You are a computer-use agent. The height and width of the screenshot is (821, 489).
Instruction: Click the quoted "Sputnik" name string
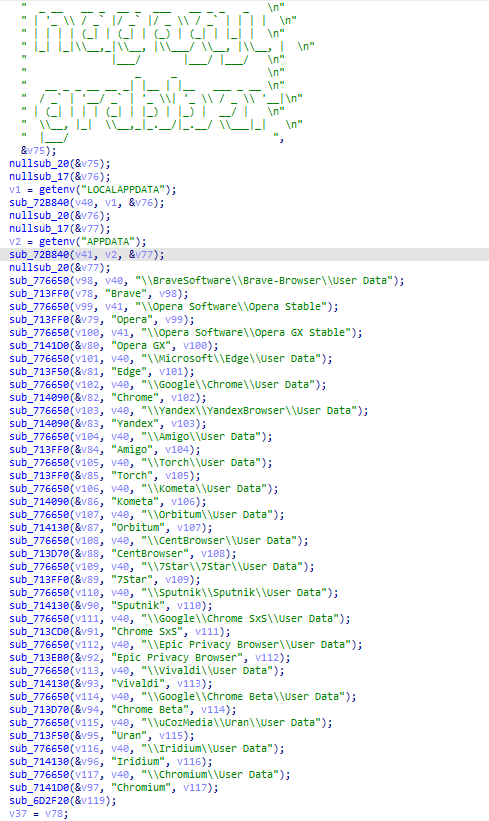(x=138, y=605)
